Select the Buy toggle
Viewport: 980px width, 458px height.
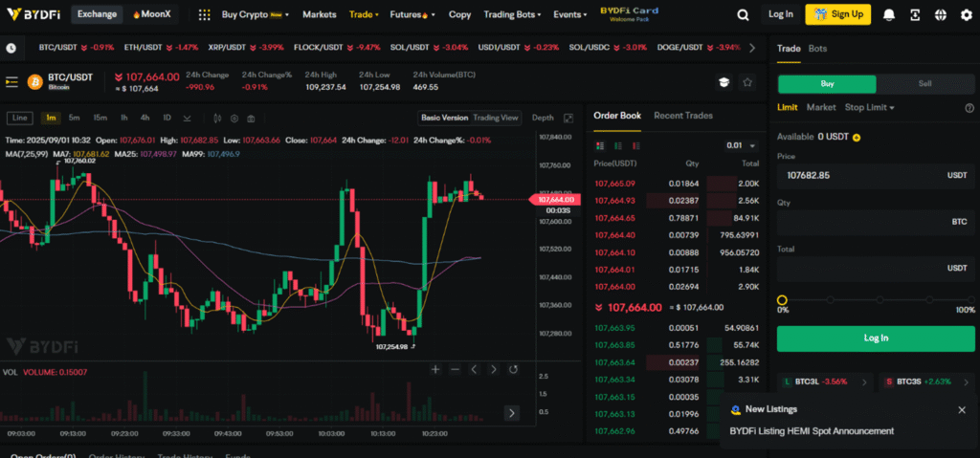(826, 84)
